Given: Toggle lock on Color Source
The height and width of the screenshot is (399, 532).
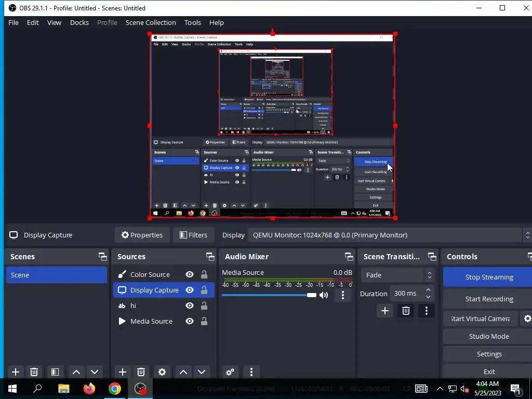Looking at the screenshot, I should tap(204, 274).
